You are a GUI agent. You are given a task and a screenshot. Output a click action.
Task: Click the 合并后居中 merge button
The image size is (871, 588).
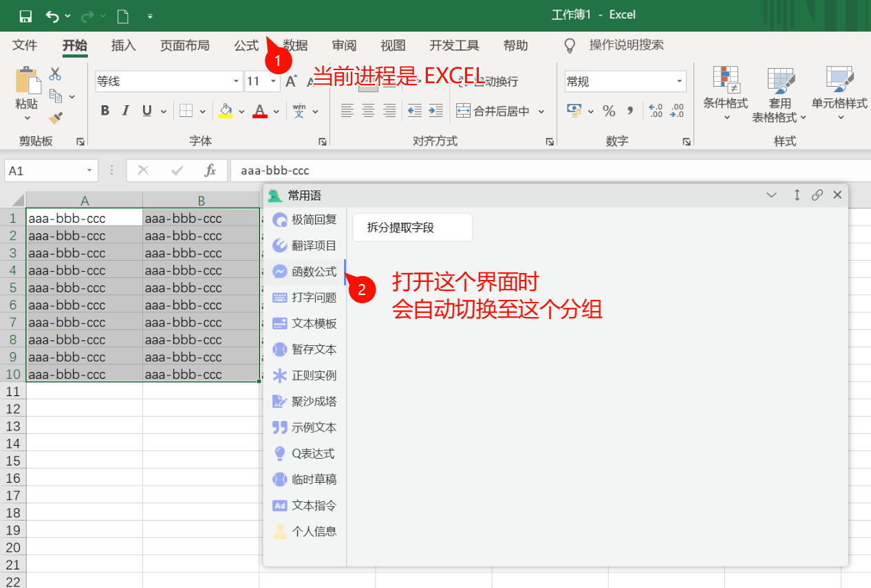(493, 111)
